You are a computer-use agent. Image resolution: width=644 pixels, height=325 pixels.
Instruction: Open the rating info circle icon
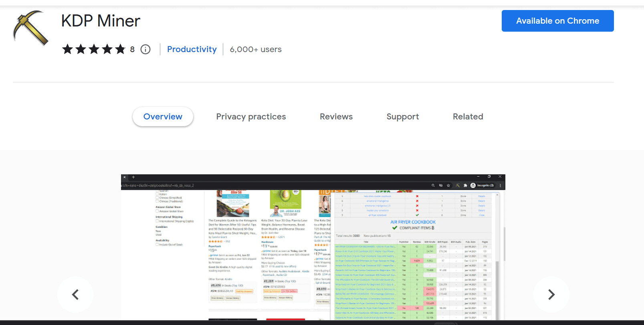click(x=145, y=49)
